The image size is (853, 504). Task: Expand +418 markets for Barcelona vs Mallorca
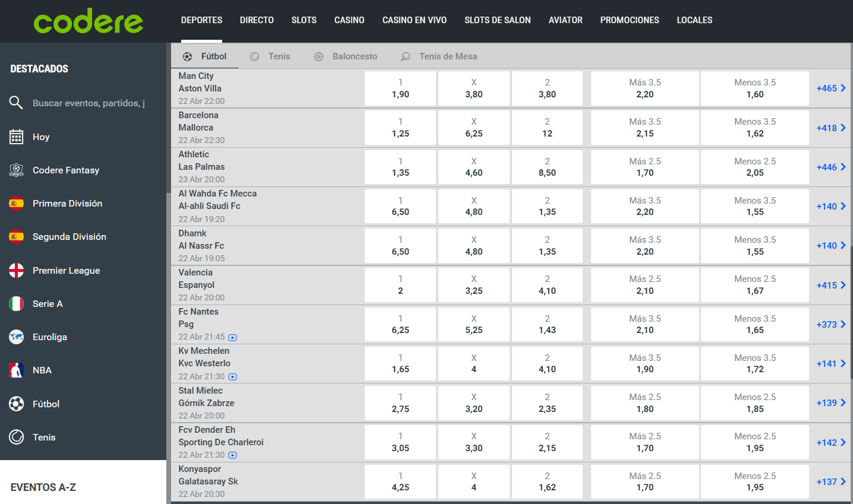coord(830,128)
